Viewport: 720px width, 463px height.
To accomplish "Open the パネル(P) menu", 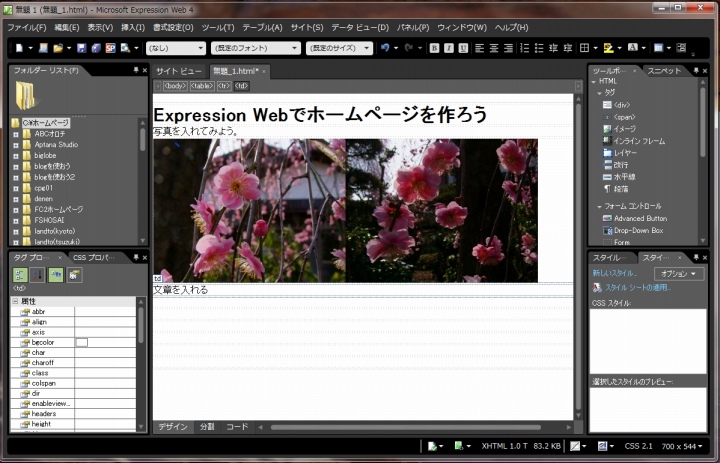I will coord(413,28).
